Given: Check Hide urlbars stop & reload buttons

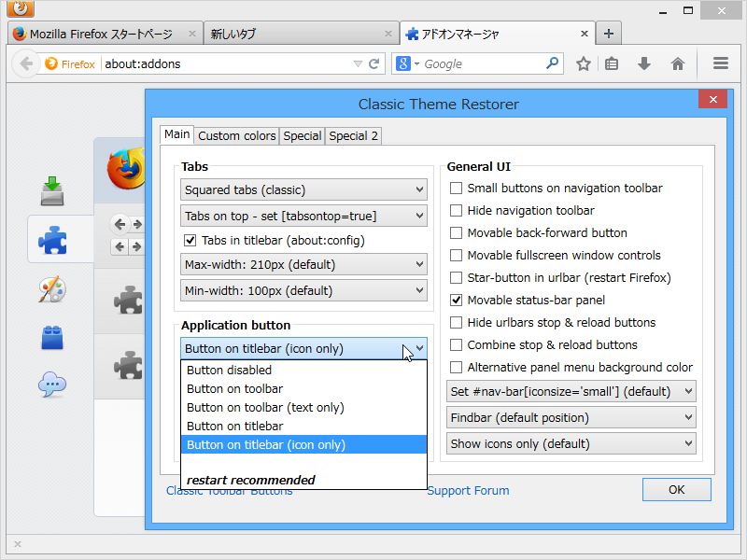Looking at the screenshot, I should tap(456, 322).
